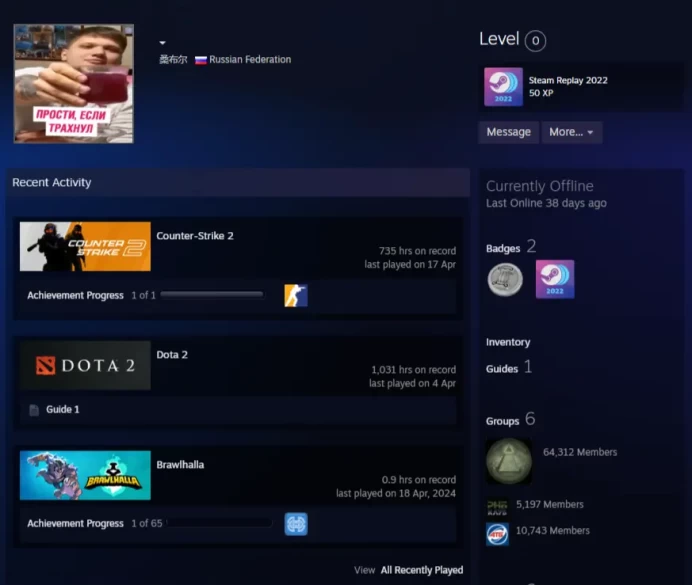View Brawlhalla Achievement Progress
Screen dimensions: 692x585
click(x=75, y=523)
